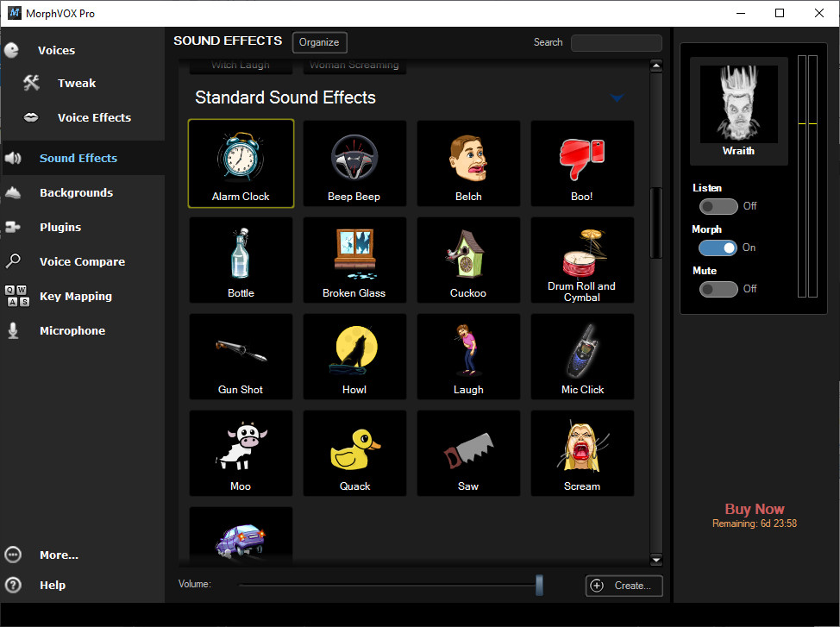This screenshot has height=627, width=840.
Task: Disable the Morph toggle
Action: point(718,248)
